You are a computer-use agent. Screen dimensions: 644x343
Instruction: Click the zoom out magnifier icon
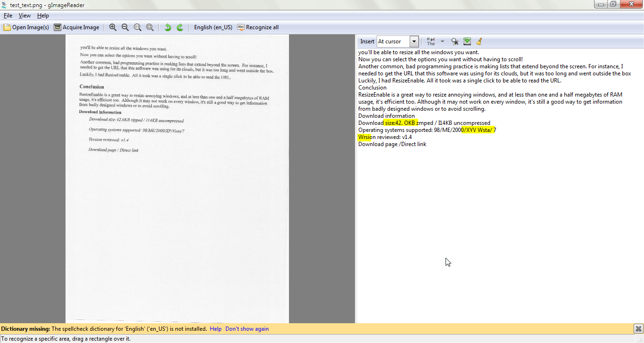125,27
